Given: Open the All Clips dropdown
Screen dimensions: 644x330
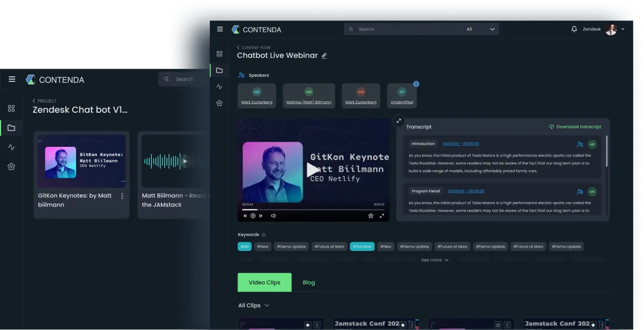Looking at the screenshot, I should point(253,306).
